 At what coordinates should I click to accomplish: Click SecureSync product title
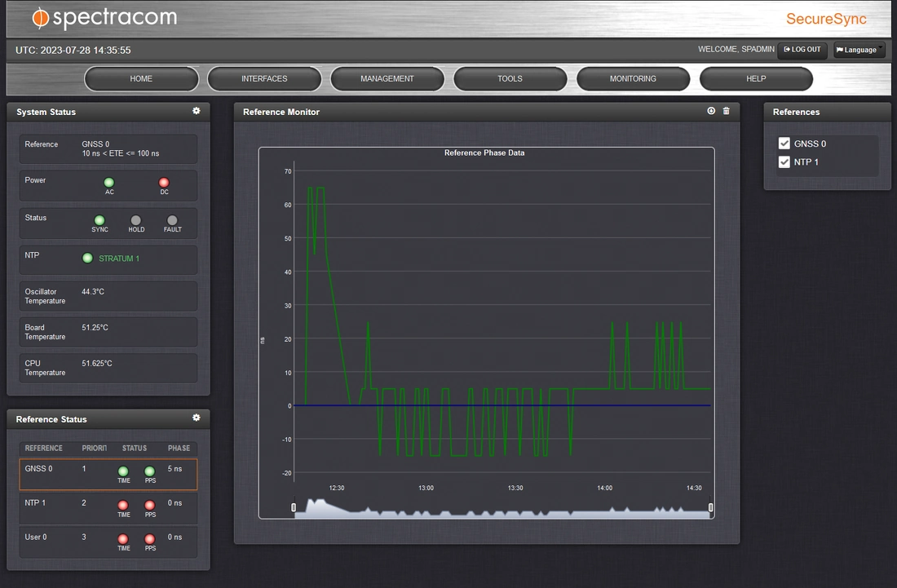(x=826, y=19)
